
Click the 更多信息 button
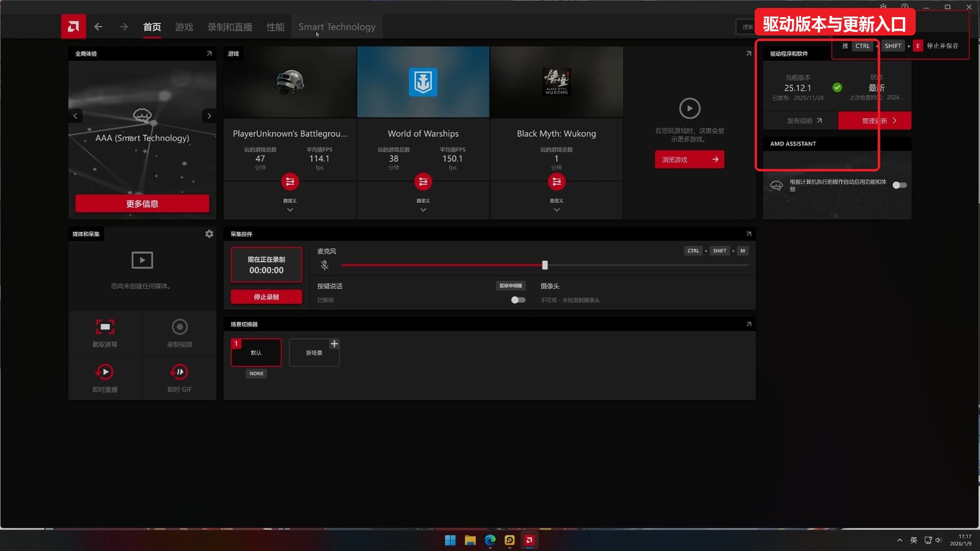click(x=142, y=203)
